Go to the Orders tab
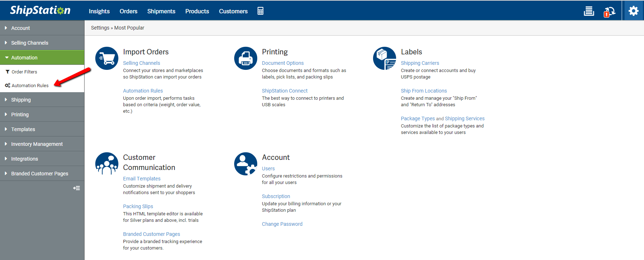Viewport: 644px width, 260px height. click(128, 11)
